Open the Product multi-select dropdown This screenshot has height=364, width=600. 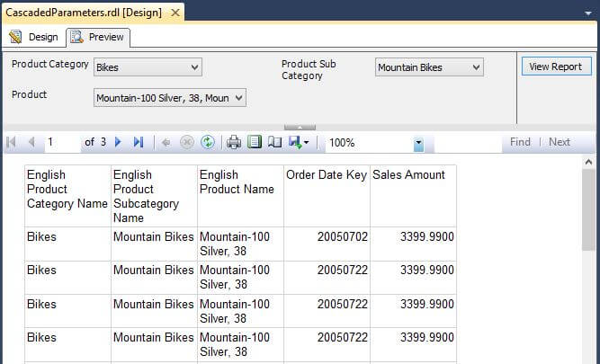pyautogui.click(x=169, y=97)
